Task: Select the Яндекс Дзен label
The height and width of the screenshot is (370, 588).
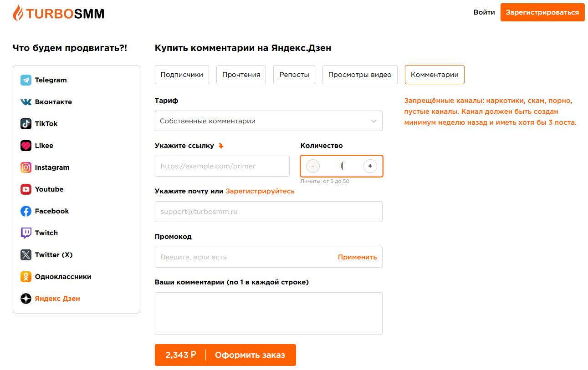Action: click(x=57, y=299)
